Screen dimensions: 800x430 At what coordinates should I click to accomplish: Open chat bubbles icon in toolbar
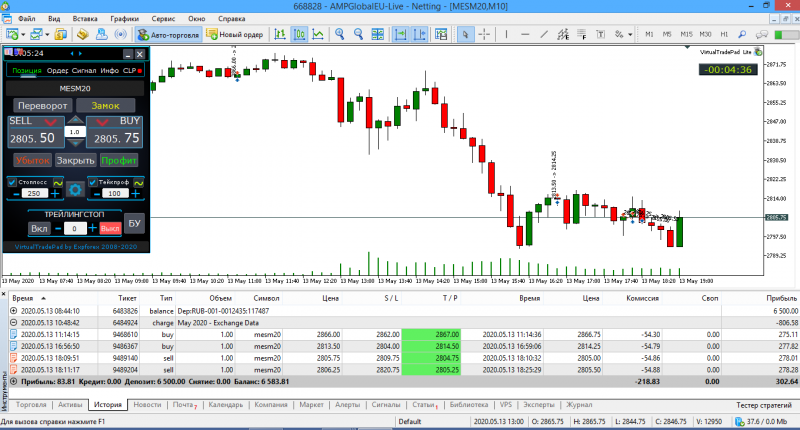[x=762, y=34]
